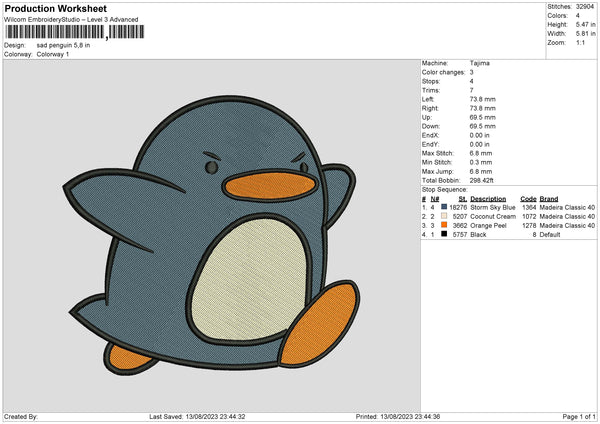Click the 'Created By:' label

(x=21, y=416)
